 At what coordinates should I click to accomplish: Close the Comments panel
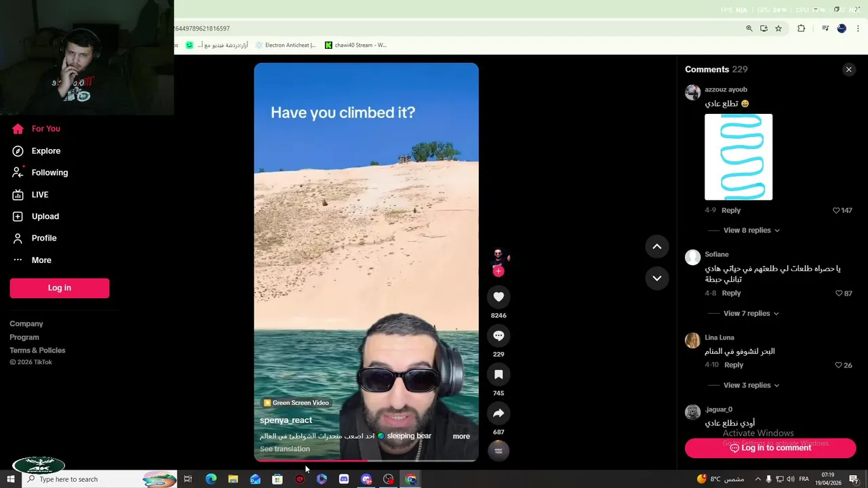click(848, 70)
